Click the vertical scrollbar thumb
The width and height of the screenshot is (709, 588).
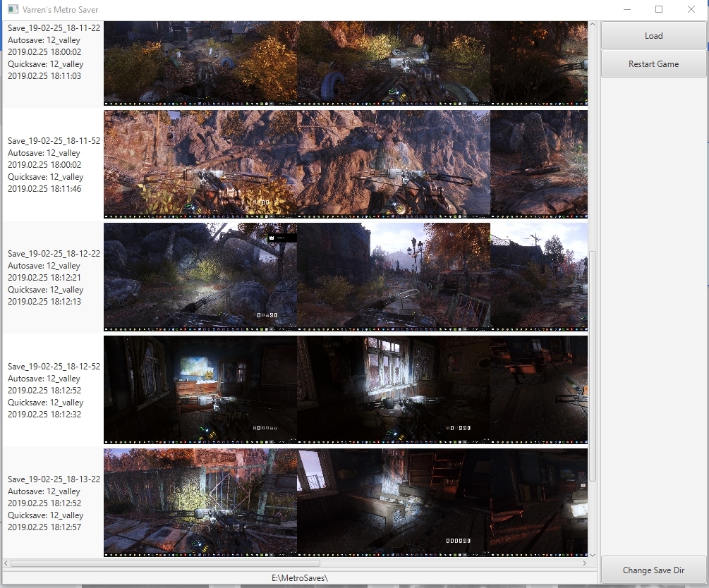tap(593, 366)
